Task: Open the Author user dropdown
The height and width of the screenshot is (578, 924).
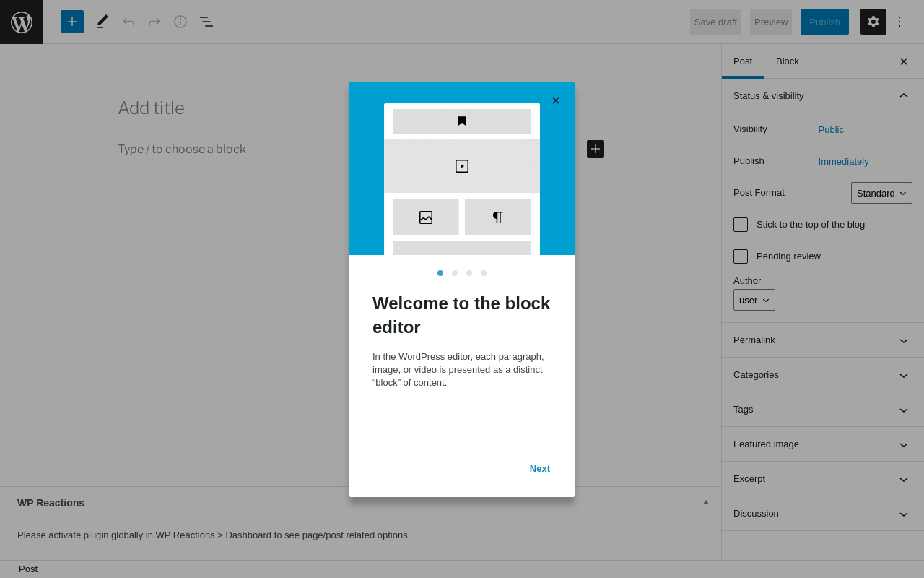Action: [x=754, y=300]
